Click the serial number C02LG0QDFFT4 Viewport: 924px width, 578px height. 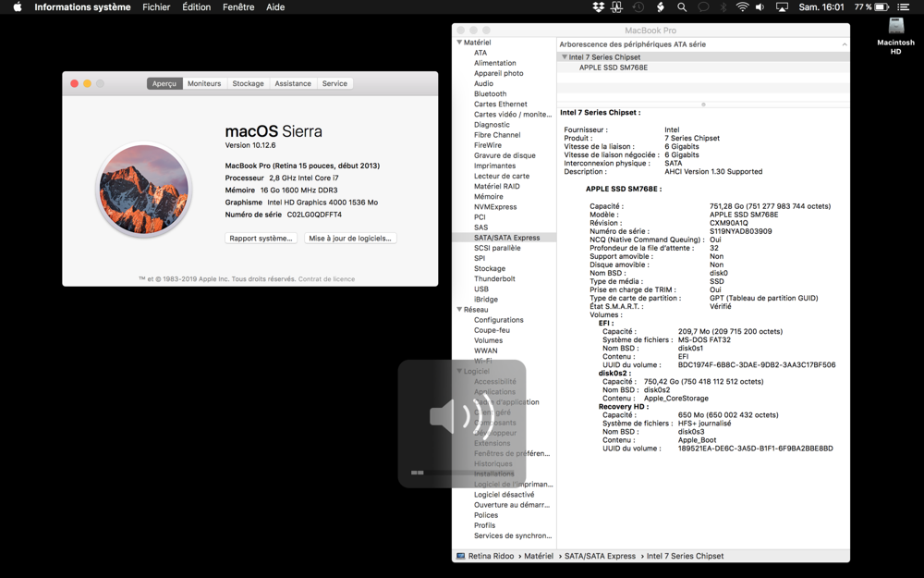coord(314,215)
